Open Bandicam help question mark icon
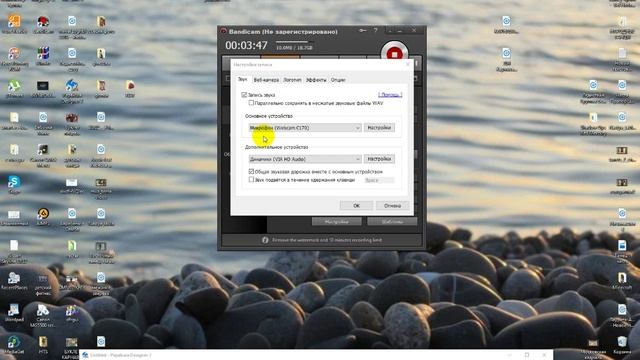 [x=376, y=31]
